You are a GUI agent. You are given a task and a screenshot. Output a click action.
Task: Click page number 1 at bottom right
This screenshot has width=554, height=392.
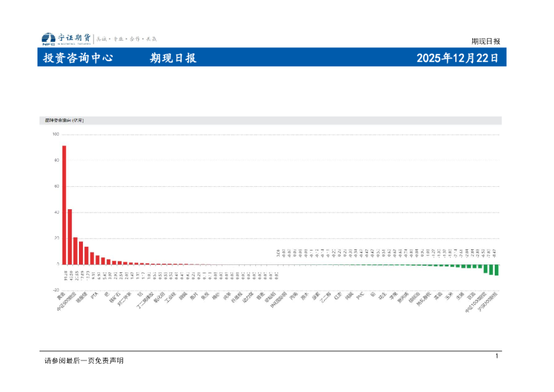coord(497,355)
